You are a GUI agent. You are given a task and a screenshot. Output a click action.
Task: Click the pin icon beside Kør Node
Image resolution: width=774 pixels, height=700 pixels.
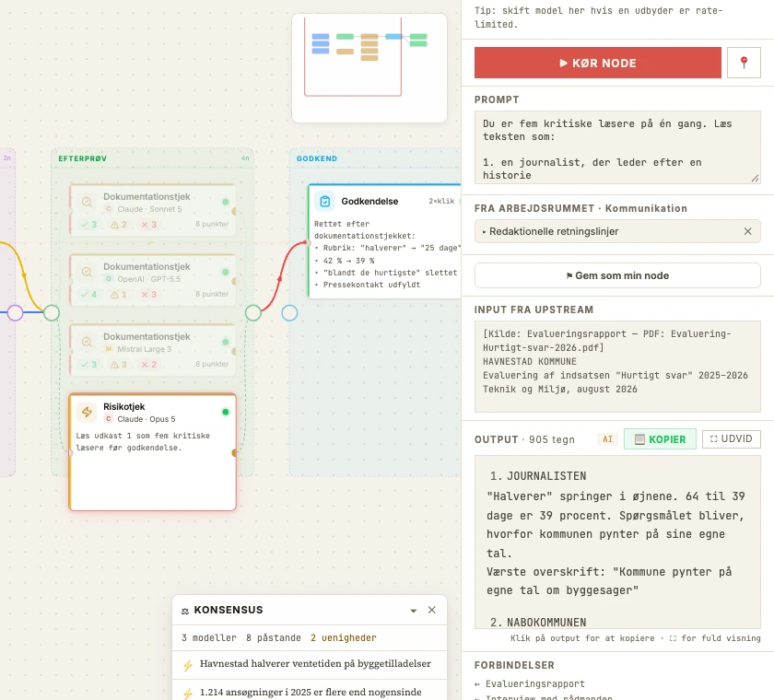[x=744, y=63]
